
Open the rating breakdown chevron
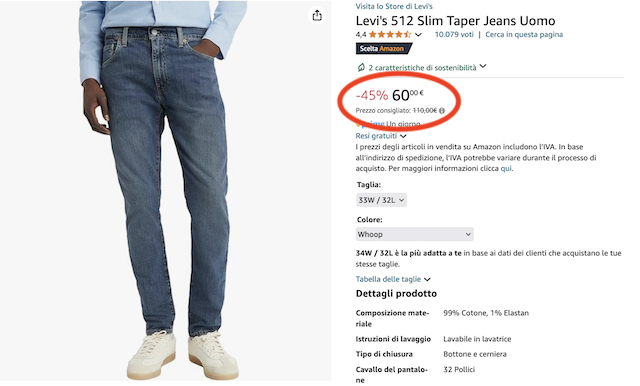click(x=418, y=35)
